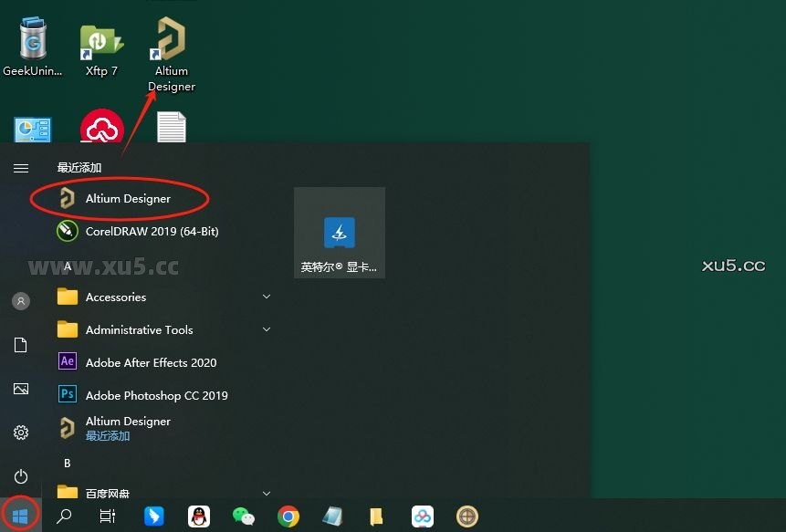The height and width of the screenshot is (532, 786).
Task: Expand the Administrative Tools folder
Action: (139, 329)
